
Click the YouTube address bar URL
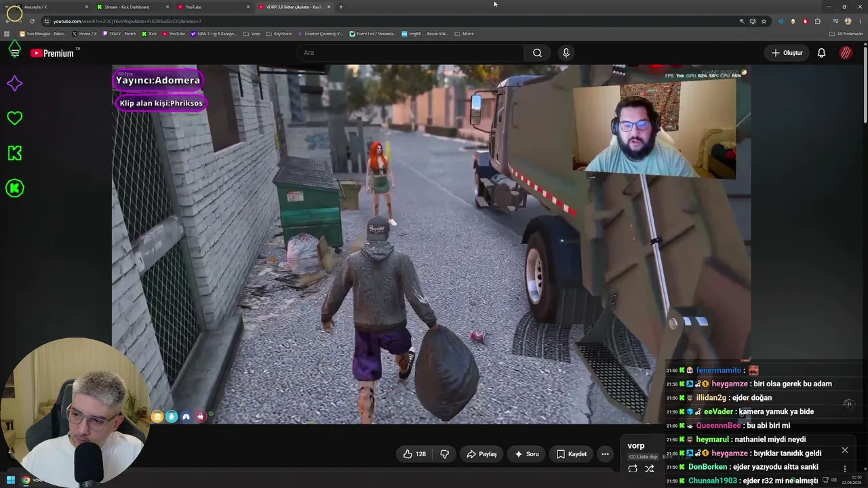click(x=127, y=21)
